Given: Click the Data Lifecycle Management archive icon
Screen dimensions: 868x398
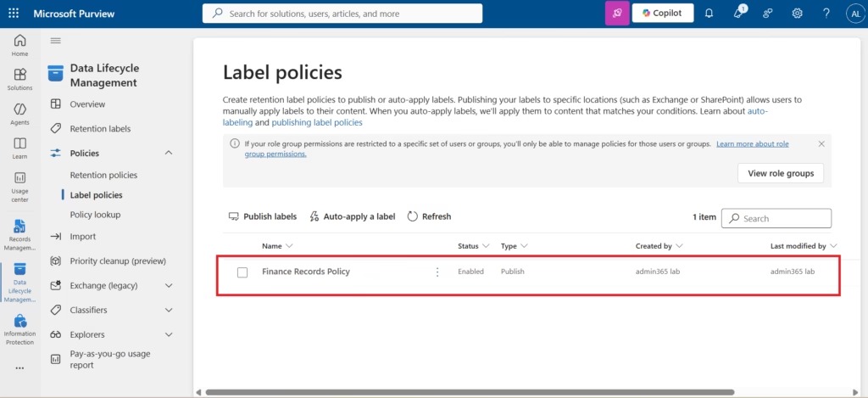Looking at the screenshot, I should pos(55,73).
